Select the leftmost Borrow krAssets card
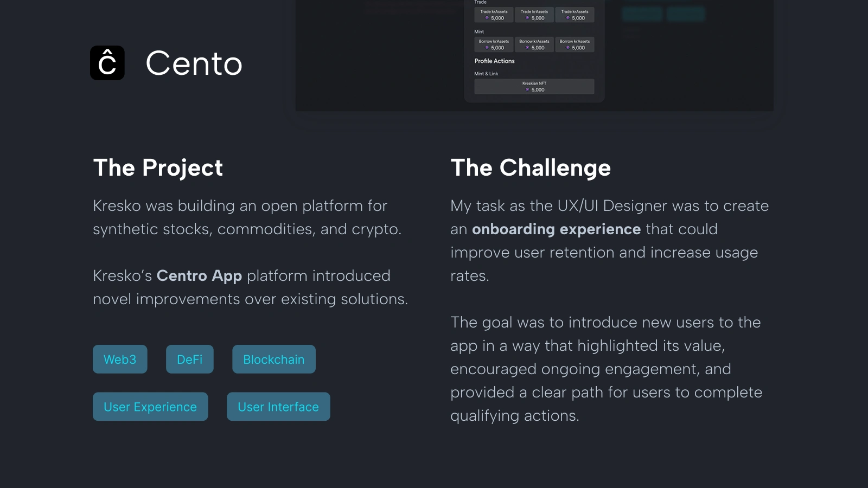 coord(494,44)
